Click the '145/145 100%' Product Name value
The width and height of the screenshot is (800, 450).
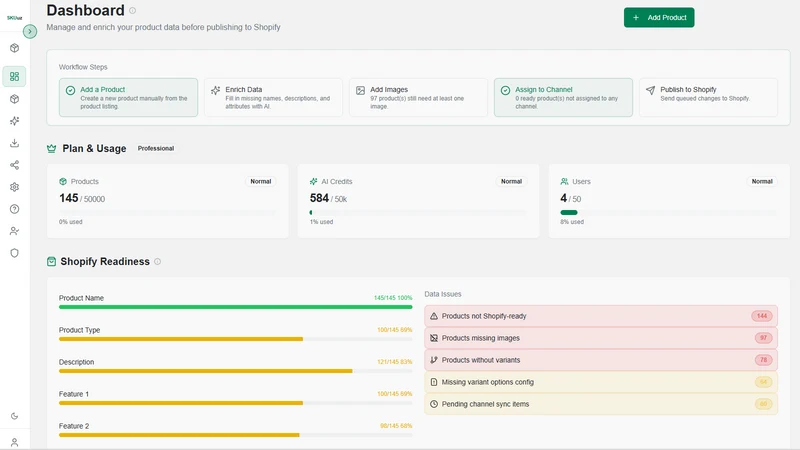(393, 297)
